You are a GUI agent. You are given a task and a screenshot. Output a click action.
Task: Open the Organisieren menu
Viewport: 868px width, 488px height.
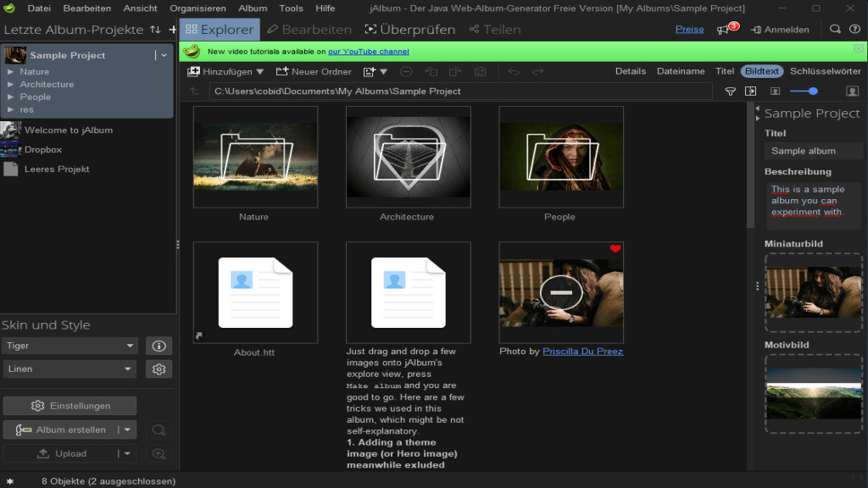198,8
